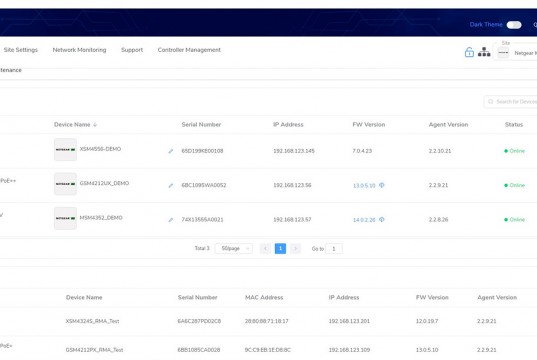Select agent version 2.2.8.26
537x360 pixels.
coord(438,219)
